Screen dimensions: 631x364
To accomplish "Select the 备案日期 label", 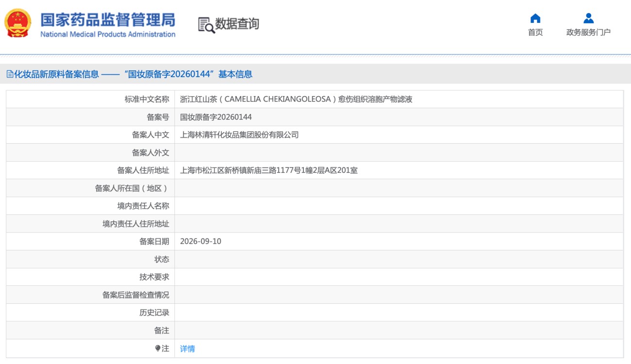I will coord(154,241).
